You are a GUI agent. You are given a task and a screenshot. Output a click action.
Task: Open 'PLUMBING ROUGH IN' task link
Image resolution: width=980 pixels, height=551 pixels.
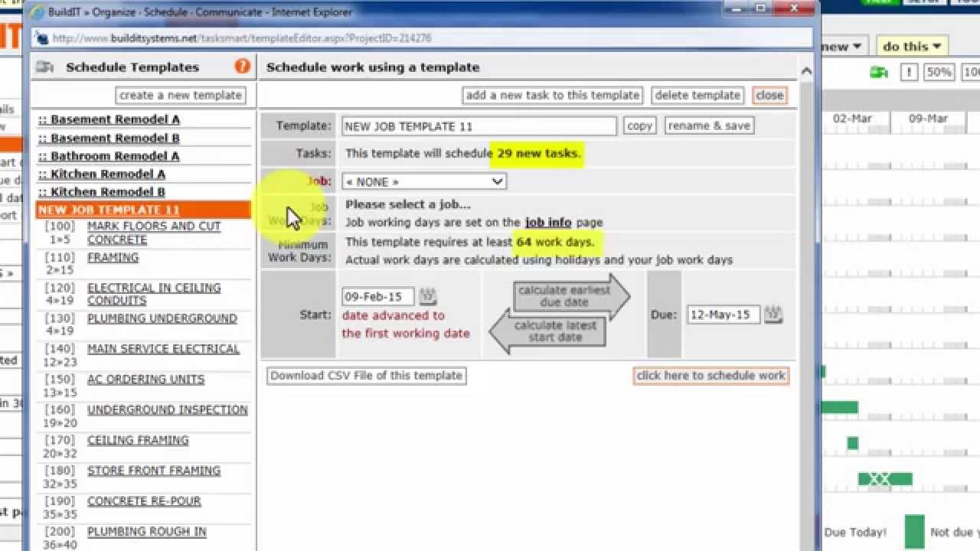(x=147, y=531)
